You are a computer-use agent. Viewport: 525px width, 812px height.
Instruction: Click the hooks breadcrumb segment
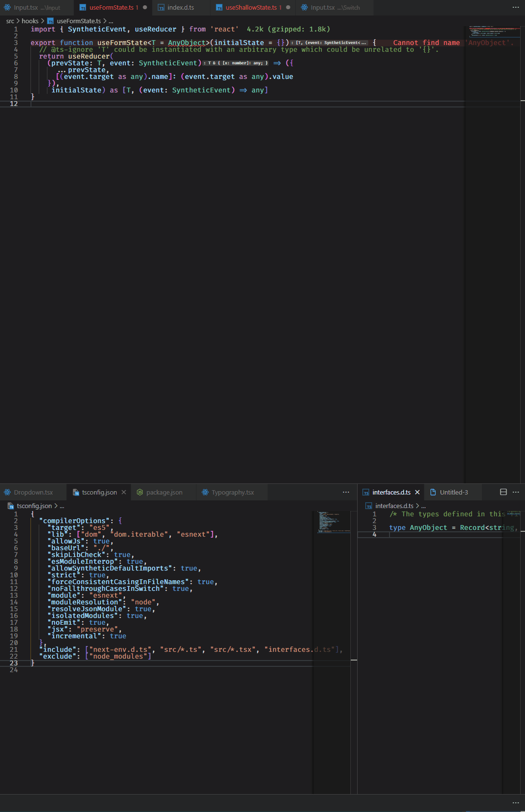[x=30, y=21]
